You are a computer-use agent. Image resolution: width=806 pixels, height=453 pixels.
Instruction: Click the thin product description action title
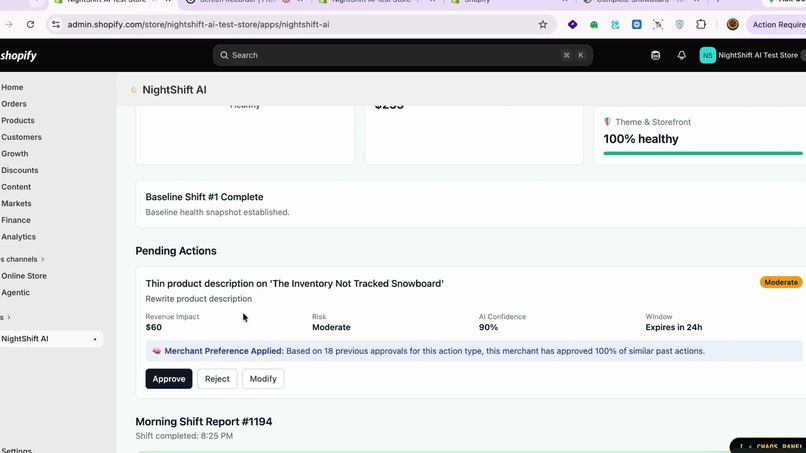pos(295,284)
